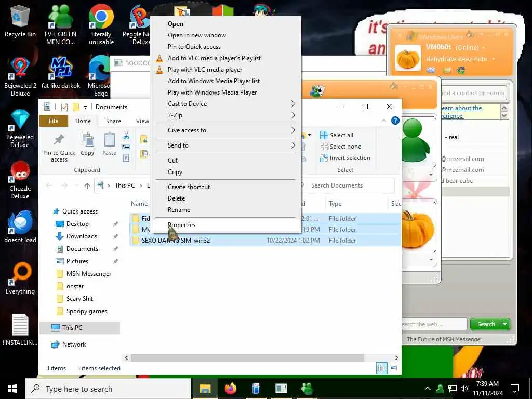The image size is (532, 399).
Task: Click Select all in the ribbon
Action: (337, 135)
